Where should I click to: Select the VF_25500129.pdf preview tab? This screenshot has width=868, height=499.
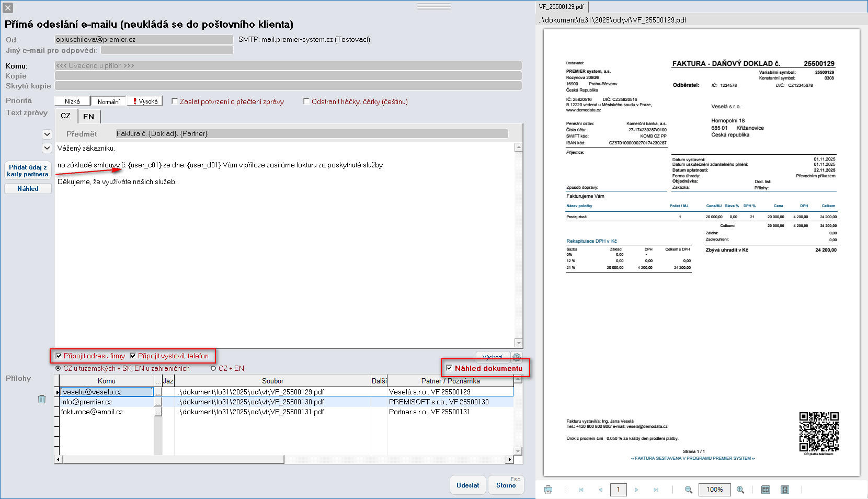(561, 7)
